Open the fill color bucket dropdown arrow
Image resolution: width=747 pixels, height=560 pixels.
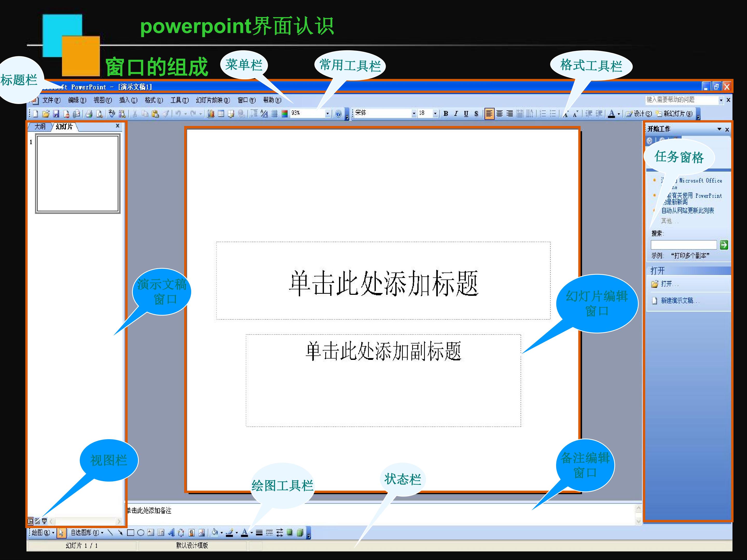click(222, 533)
